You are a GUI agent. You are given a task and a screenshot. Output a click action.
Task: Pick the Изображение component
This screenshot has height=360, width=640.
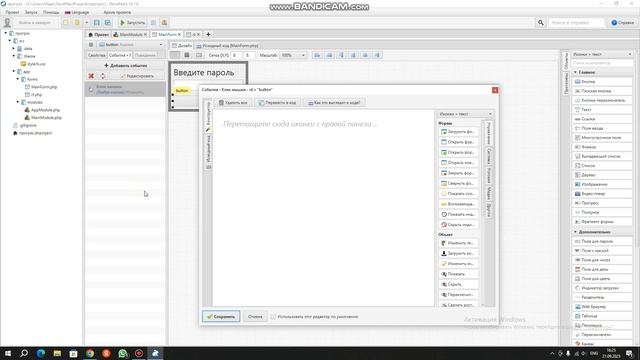(602, 184)
